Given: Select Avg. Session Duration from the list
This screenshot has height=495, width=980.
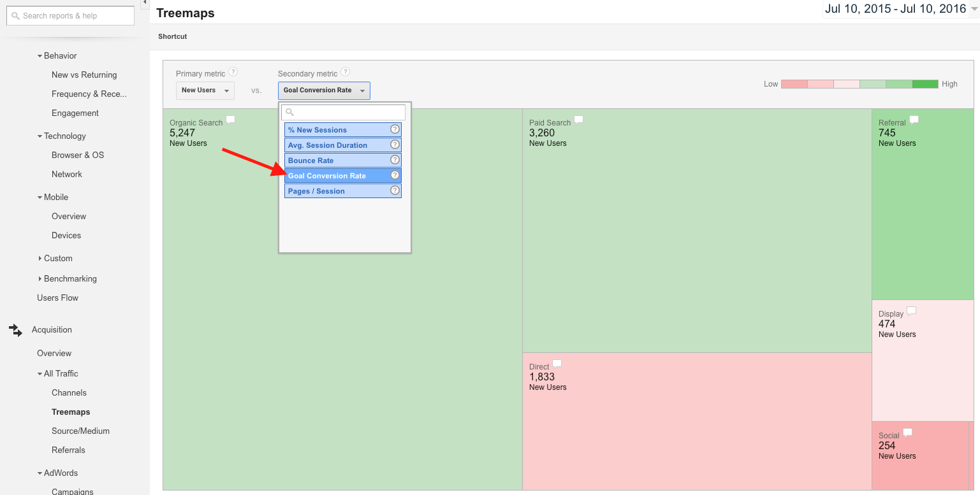Looking at the screenshot, I should tap(328, 145).
